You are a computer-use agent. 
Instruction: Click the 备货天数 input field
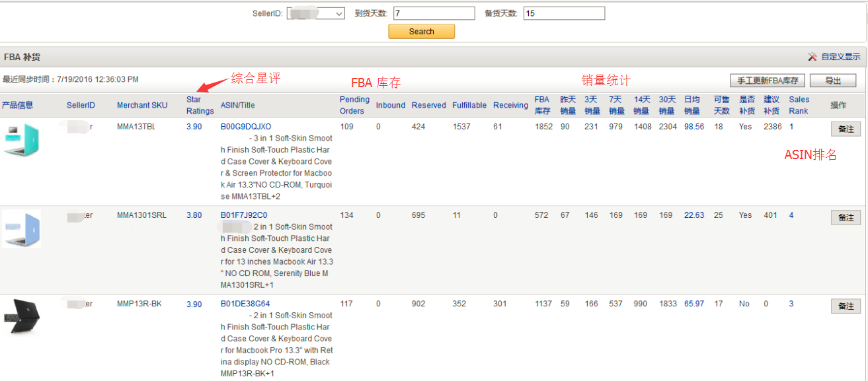[563, 13]
